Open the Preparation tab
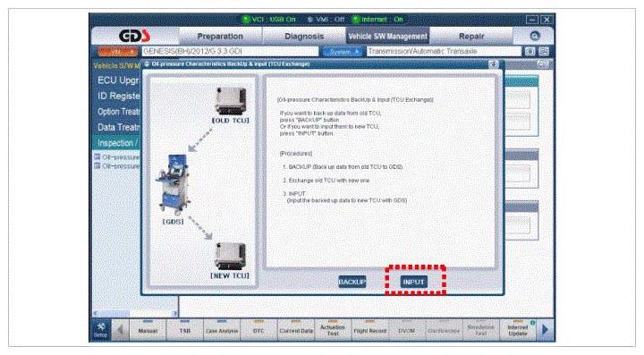The height and width of the screenshot is (355, 644). click(220, 36)
